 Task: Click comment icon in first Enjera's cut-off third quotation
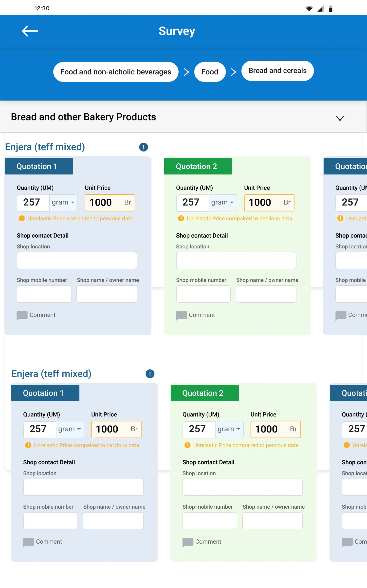point(341,315)
